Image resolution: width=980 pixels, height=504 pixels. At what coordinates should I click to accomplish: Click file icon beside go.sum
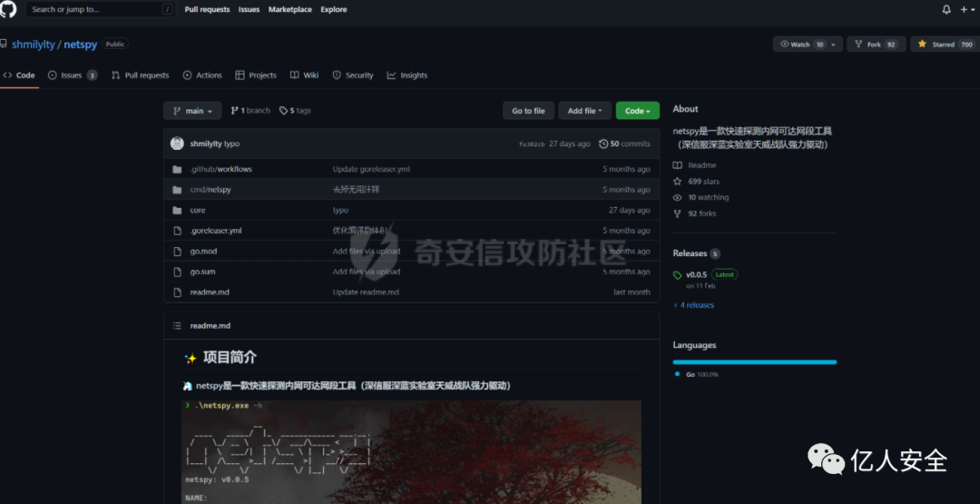[177, 272]
